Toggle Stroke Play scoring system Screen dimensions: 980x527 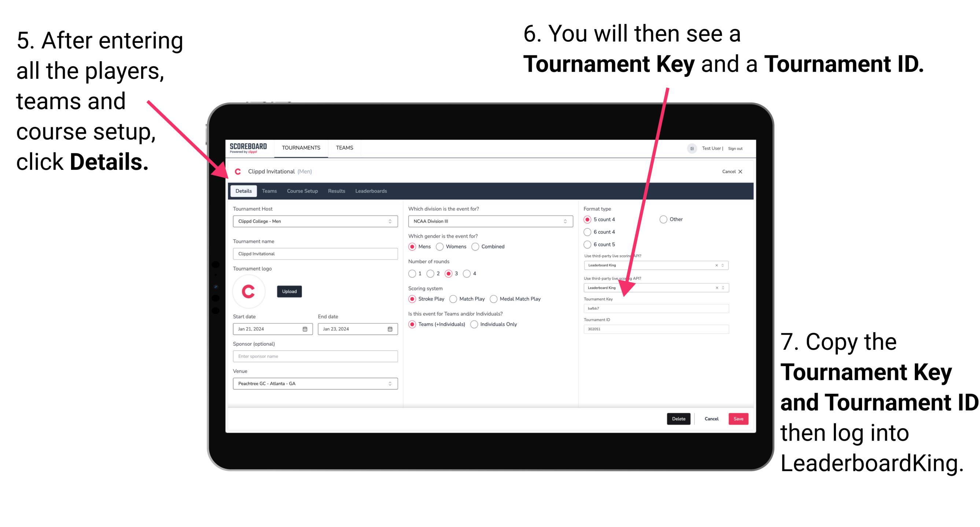pyautogui.click(x=412, y=298)
